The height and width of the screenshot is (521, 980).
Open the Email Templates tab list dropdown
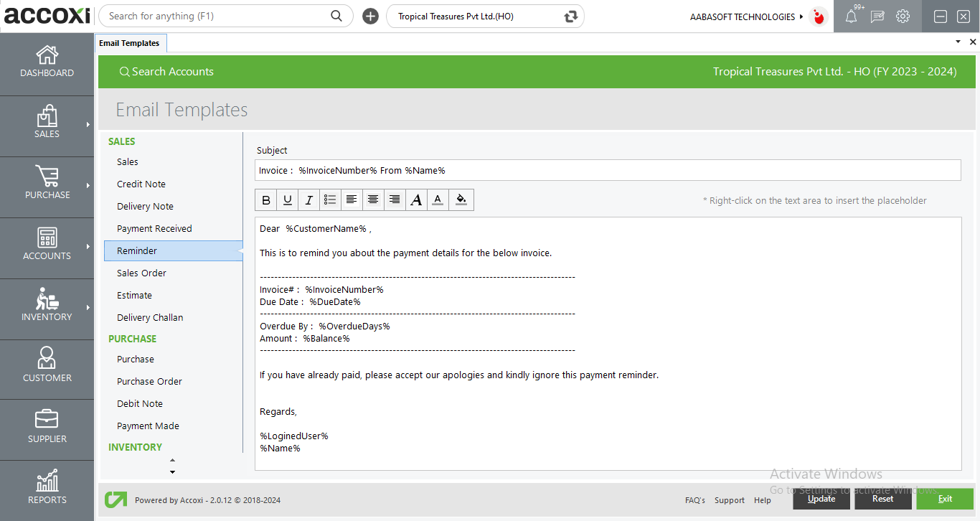click(x=958, y=42)
